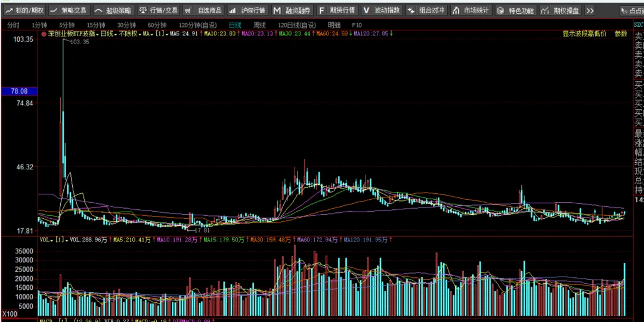Open the 策略交易 toolbar label
This screenshot has width=644, height=322.
click(x=73, y=11)
